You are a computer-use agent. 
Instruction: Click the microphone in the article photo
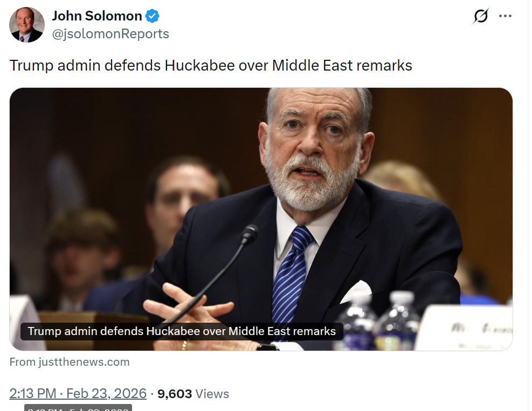click(x=248, y=234)
